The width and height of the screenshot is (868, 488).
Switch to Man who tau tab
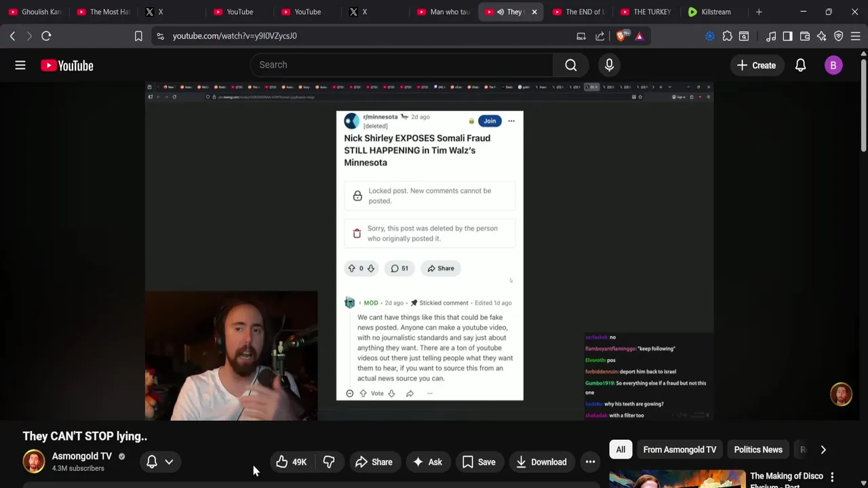(x=443, y=12)
